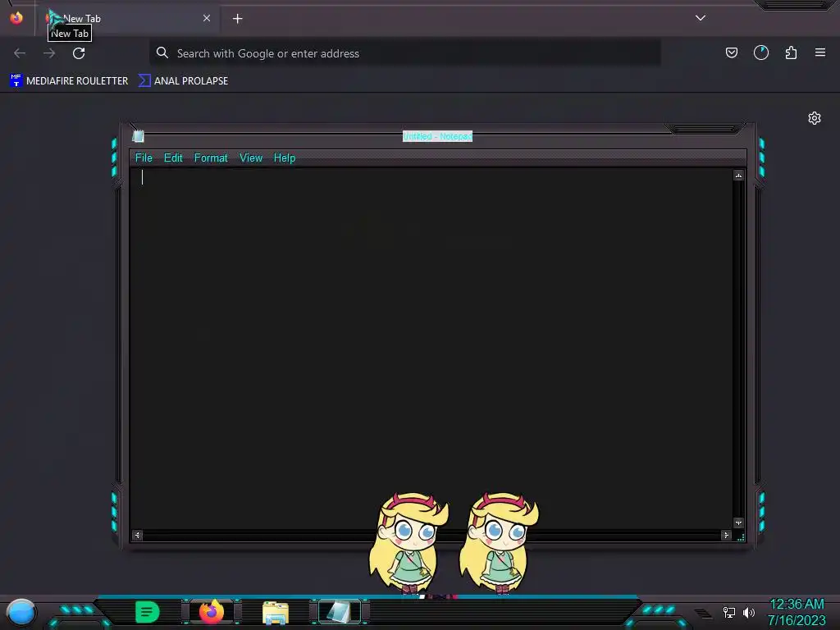Click the left Star Butterfly desktop mascot

(409, 542)
